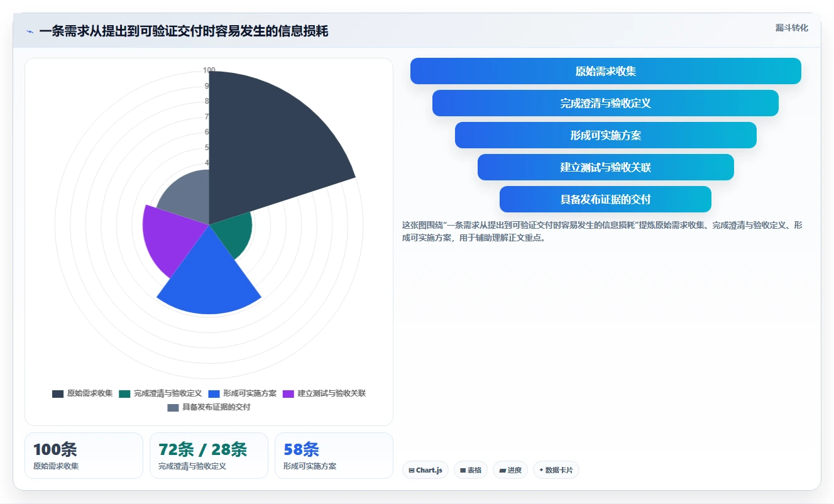Open the 72条 / 28条 data card
Image resolution: width=834 pixels, height=504 pixels.
tap(209, 456)
